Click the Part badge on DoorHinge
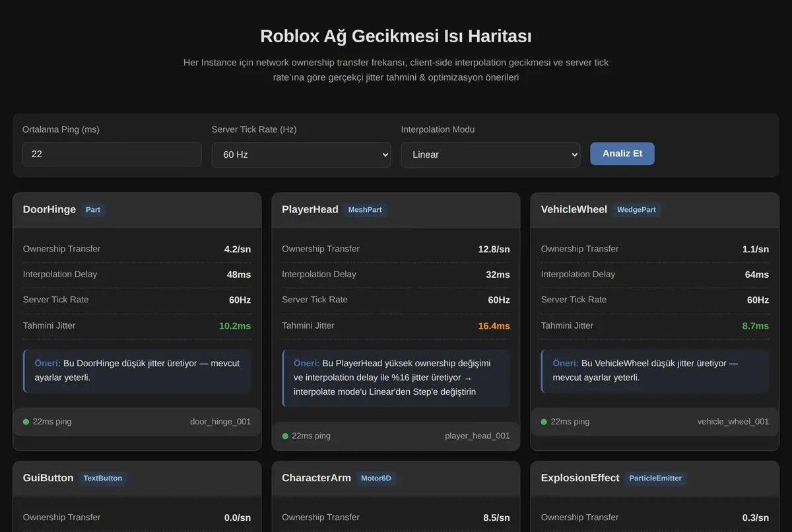The image size is (792, 532). pos(93,210)
